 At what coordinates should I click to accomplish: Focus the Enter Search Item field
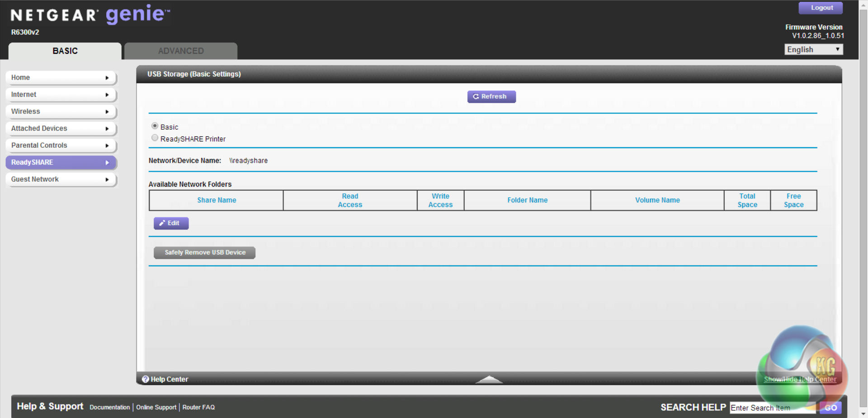[x=773, y=408]
